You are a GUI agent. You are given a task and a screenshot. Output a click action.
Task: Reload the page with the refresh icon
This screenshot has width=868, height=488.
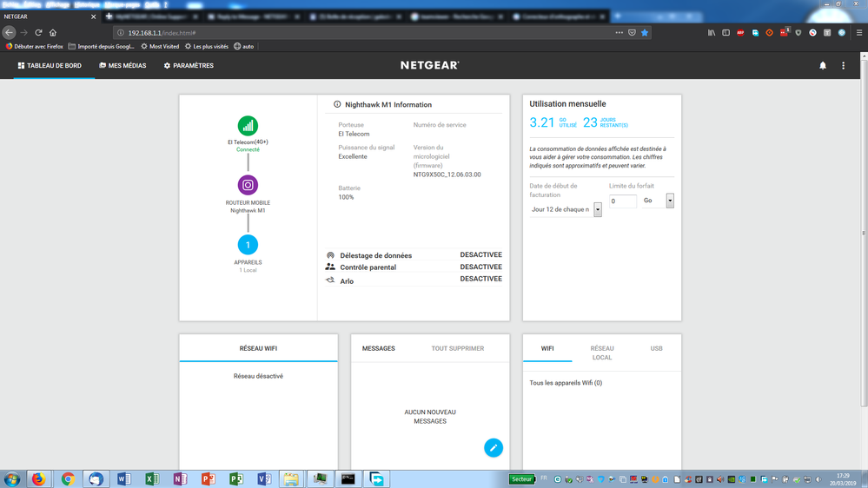click(x=38, y=33)
